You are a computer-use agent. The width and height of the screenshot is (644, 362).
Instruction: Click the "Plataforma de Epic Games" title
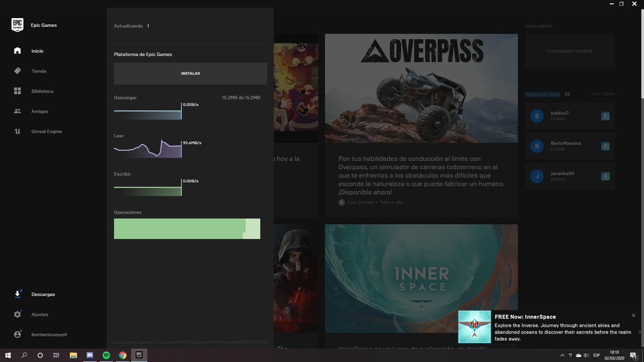pos(143,54)
